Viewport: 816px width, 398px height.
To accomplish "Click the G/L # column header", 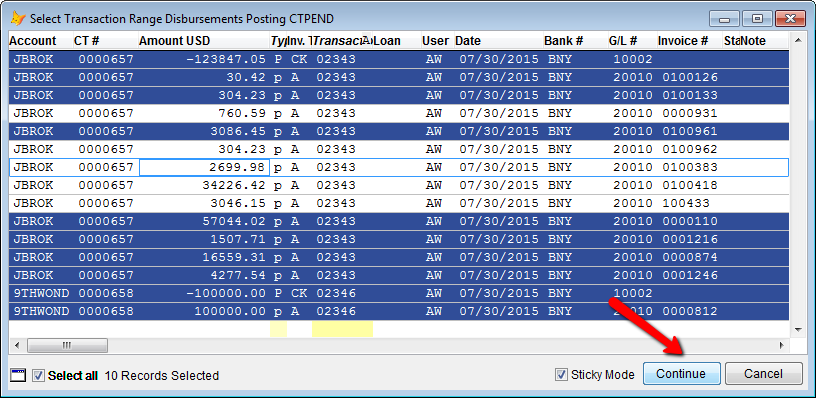I will [x=632, y=41].
